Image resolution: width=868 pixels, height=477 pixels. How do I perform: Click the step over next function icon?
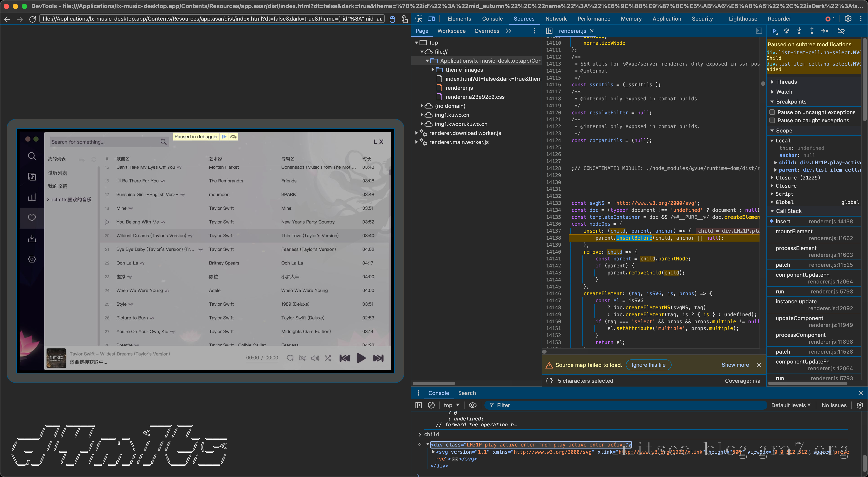click(x=786, y=31)
